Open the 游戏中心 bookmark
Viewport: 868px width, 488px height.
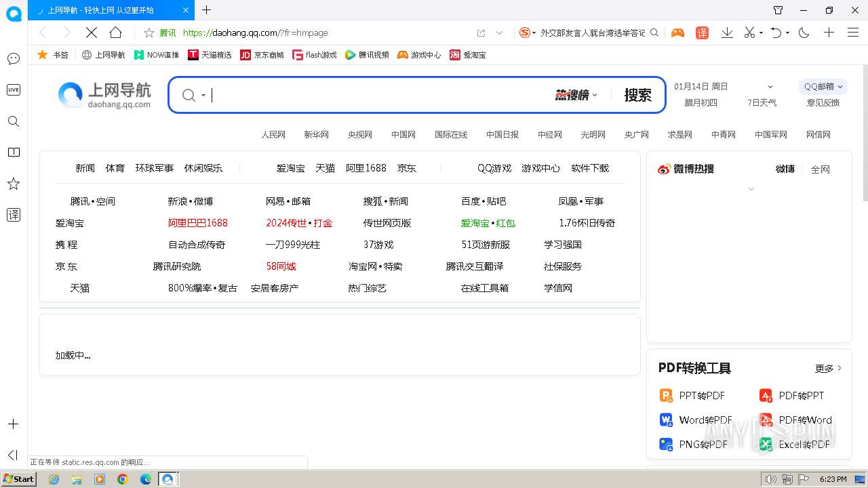coord(419,55)
